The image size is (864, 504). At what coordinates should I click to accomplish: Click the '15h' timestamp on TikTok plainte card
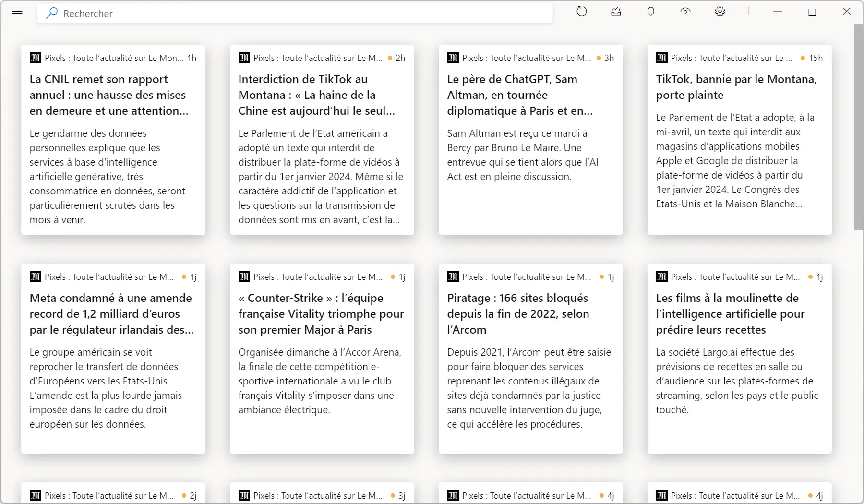816,58
